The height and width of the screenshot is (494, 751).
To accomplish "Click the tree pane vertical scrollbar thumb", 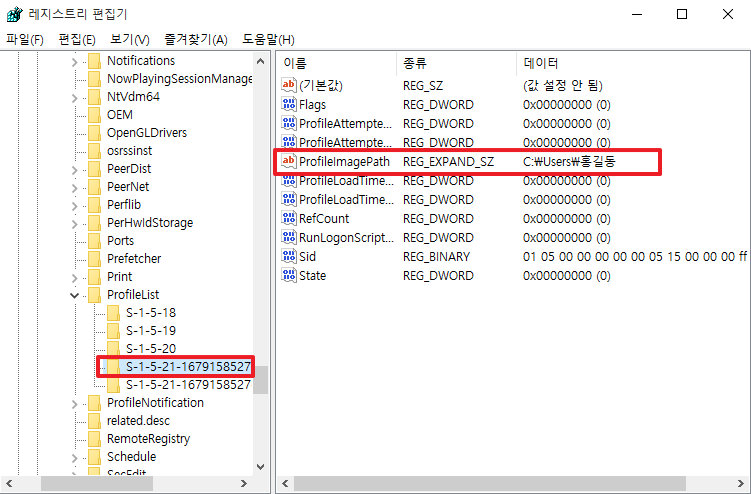I will pyautogui.click(x=261, y=380).
